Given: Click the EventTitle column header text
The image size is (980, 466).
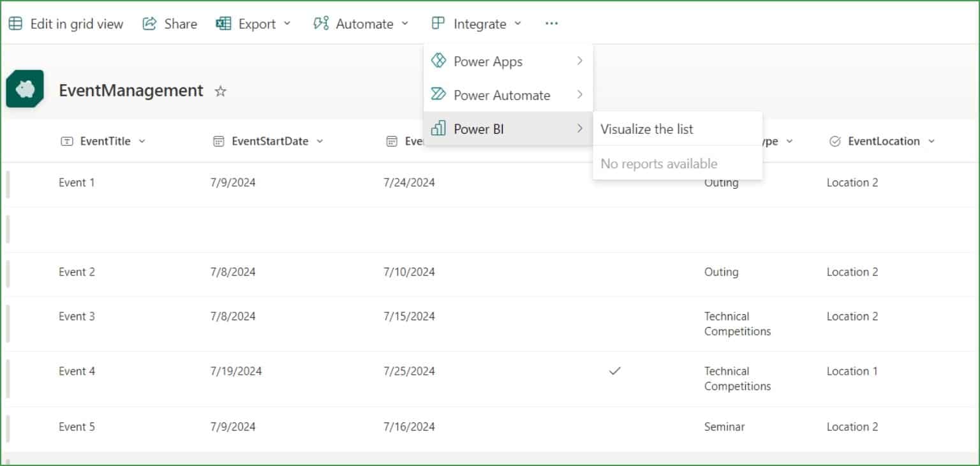Looking at the screenshot, I should (105, 142).
